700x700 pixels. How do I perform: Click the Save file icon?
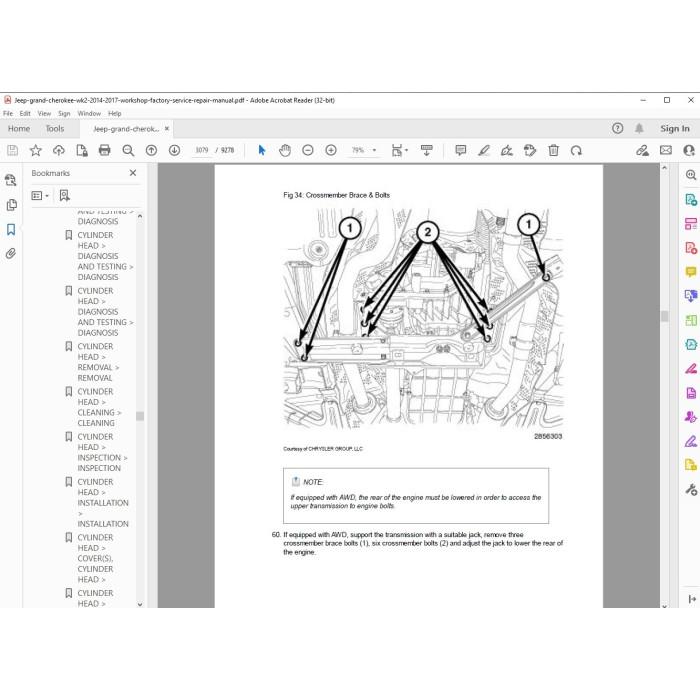coord(12,150)
